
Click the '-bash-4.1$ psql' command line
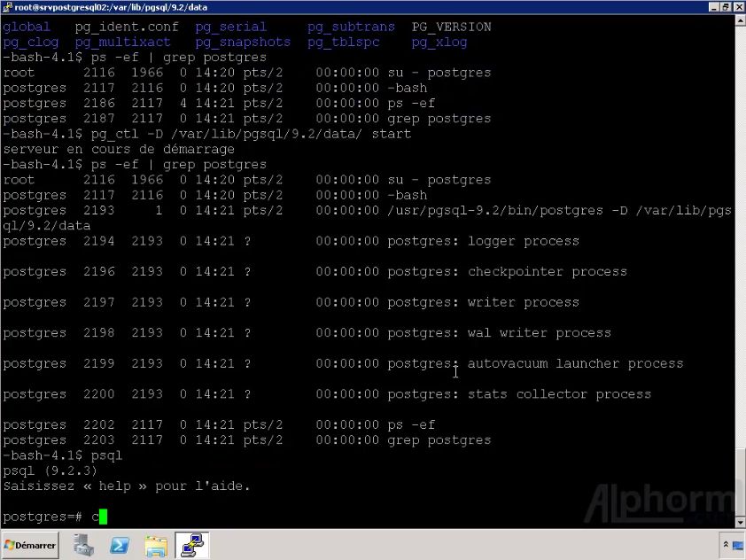pyautogui.click(x=63, y=455)
